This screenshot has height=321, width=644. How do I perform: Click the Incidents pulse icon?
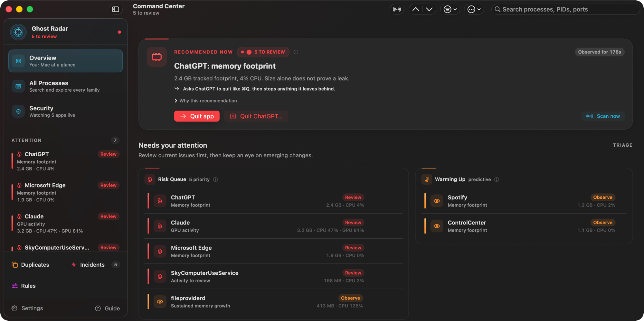74,265
